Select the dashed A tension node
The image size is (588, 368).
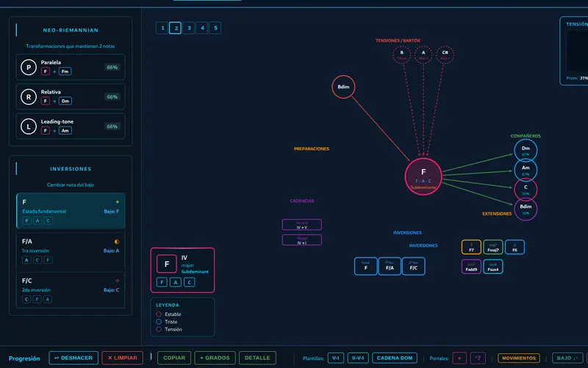coord(423,54)
